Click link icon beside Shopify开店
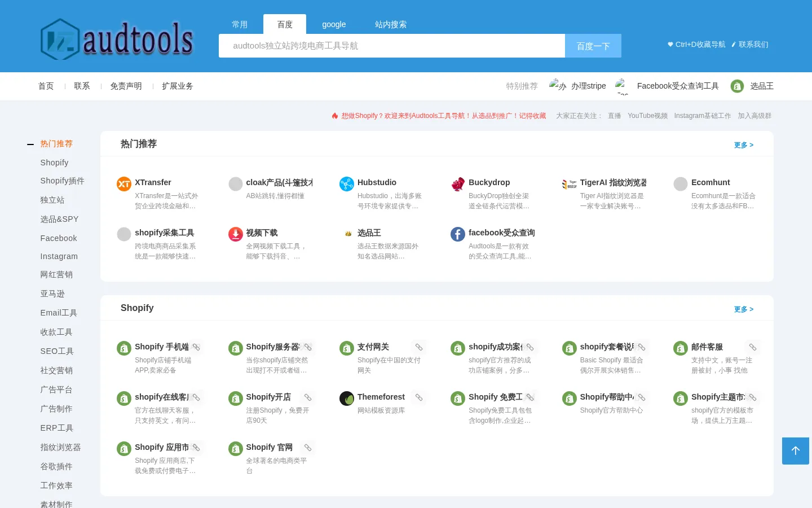 click(308, 397)
